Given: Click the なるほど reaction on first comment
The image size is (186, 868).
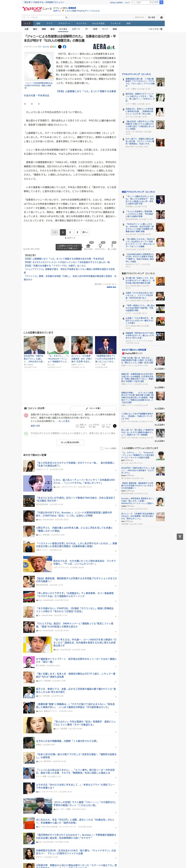Looking at the screenshot, I should tap(94, 426).
